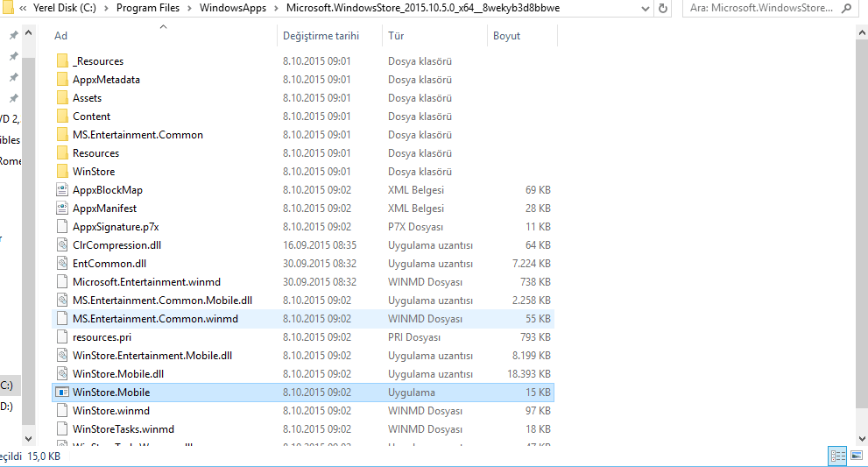Screen dimensions: 868x467
Task: Click the 18.393 KB size cell
Action: click(x=529, y=373)
